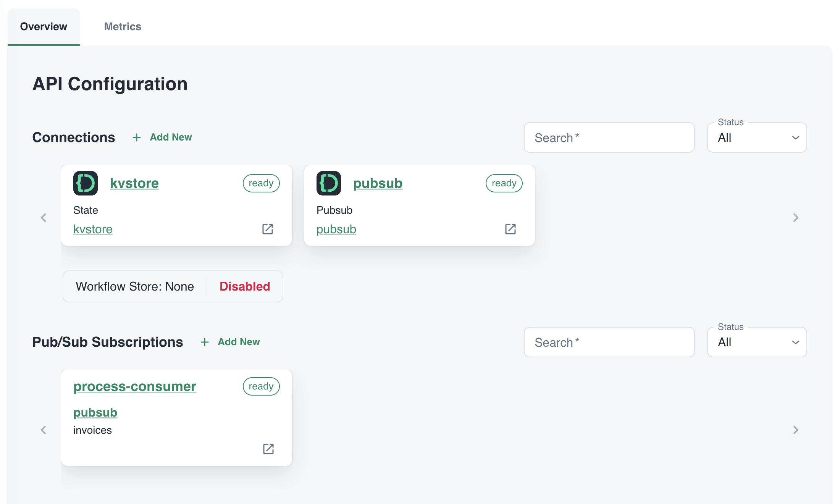Open external link icon on process-consumer card
840x504 pixels.
(x=268, y=449)
